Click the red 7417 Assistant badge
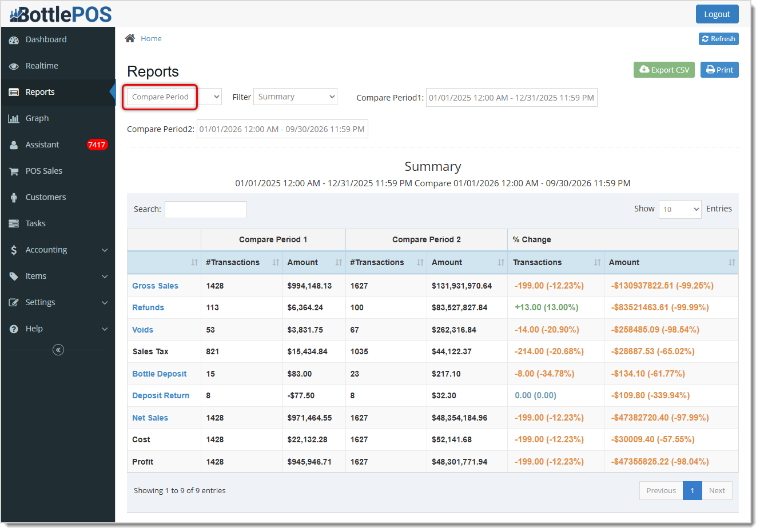Viewport: 760px width, 532px height. [x=97, y=145]
